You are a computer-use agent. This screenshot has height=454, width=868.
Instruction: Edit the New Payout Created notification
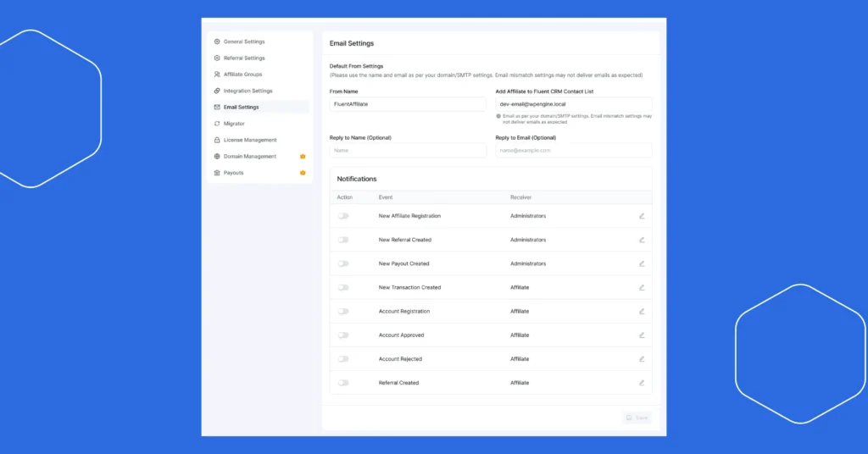(642, 263)
